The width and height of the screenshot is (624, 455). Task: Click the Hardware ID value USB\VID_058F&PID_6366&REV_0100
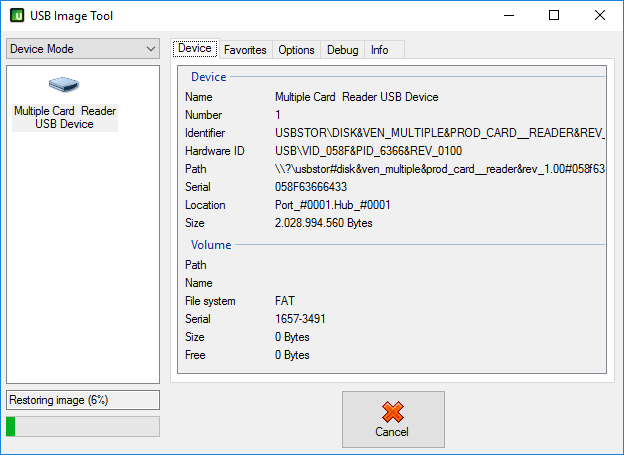(369, 151)
